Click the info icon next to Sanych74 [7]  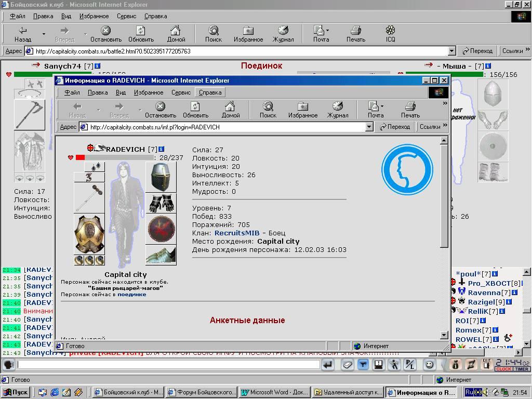(x=97, y=66)
